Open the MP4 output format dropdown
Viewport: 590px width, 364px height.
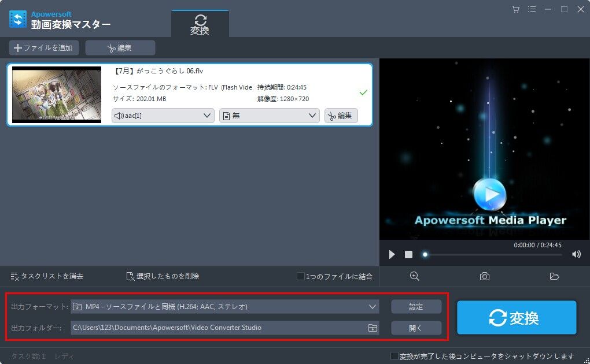(226, 306)
